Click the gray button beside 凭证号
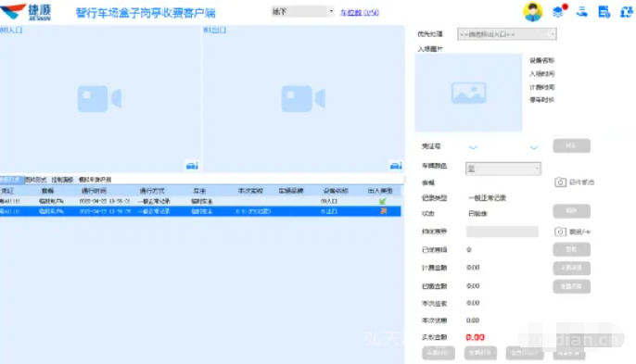This screenshot has width=636, height=364. [x=571, y=145]
